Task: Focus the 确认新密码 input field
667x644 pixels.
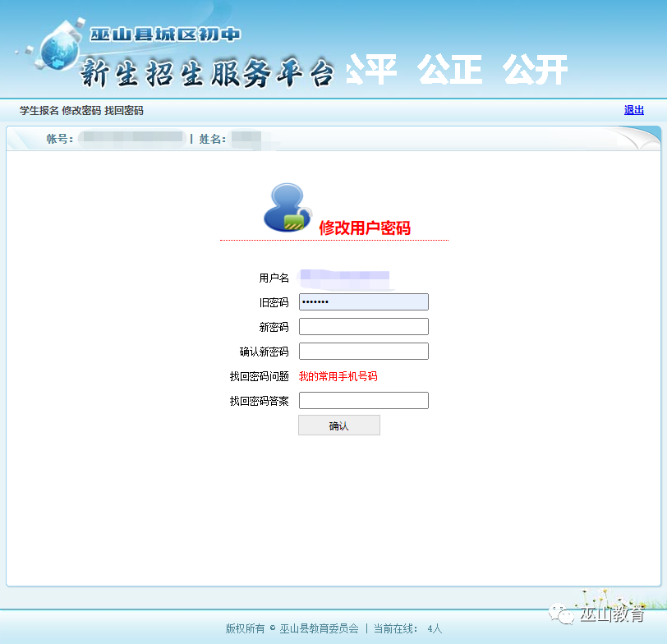Action: click(364, 352)
